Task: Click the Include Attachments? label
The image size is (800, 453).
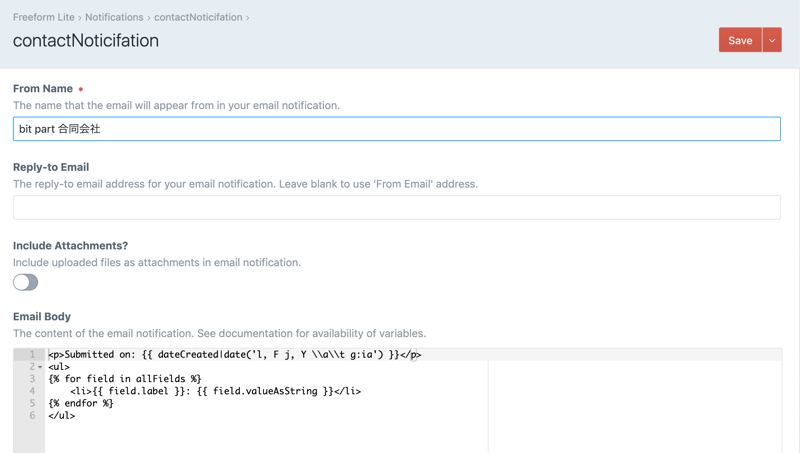Action: pyautogui.click(x=70, y=245)
